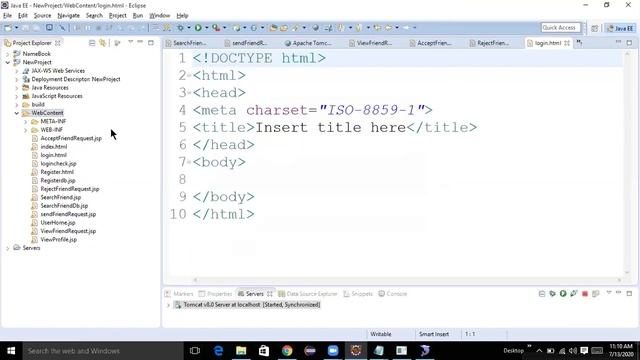This screenshot has height=360, width=640.
Task: Open the Markers view tab
Action: click(x=179, y=294)
